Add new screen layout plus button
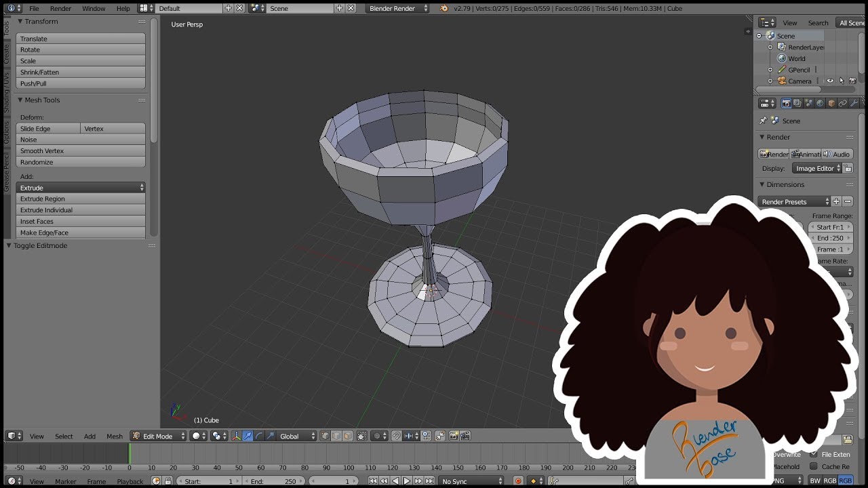The image size is (868, 488). 228,8
